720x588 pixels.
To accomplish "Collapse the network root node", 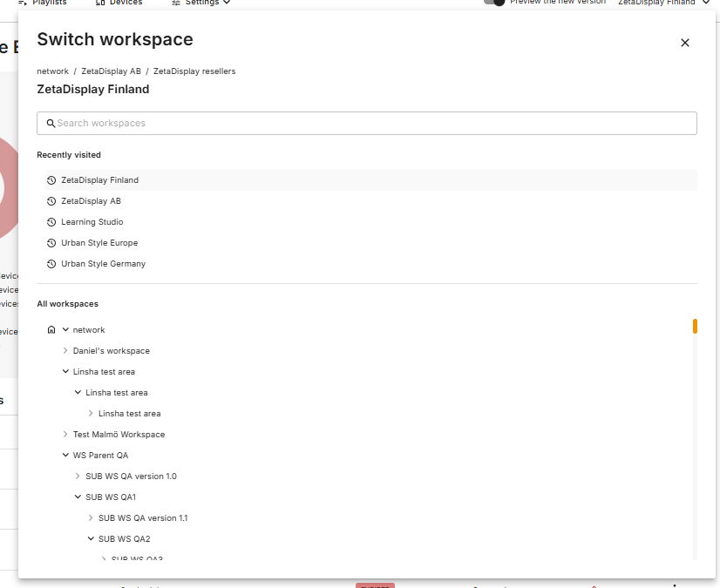I will coord(65,329).
